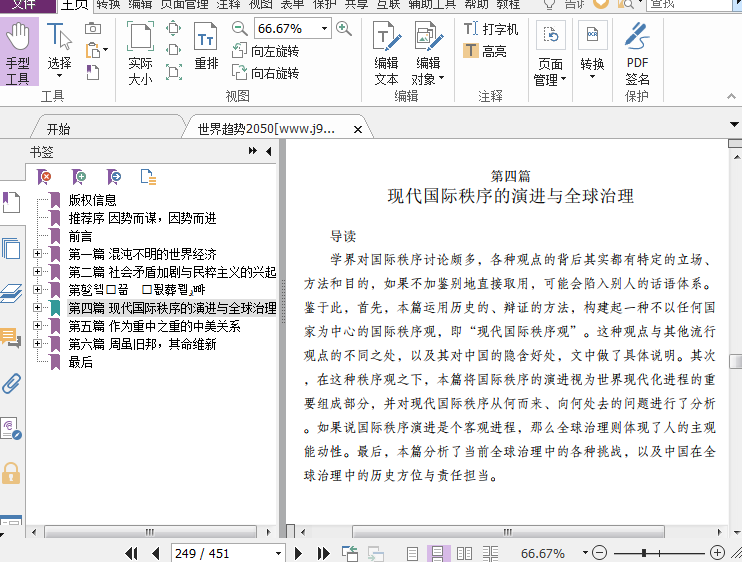Click the snapshot camera icon
This screenshot has height=562, width=742.
93,28
